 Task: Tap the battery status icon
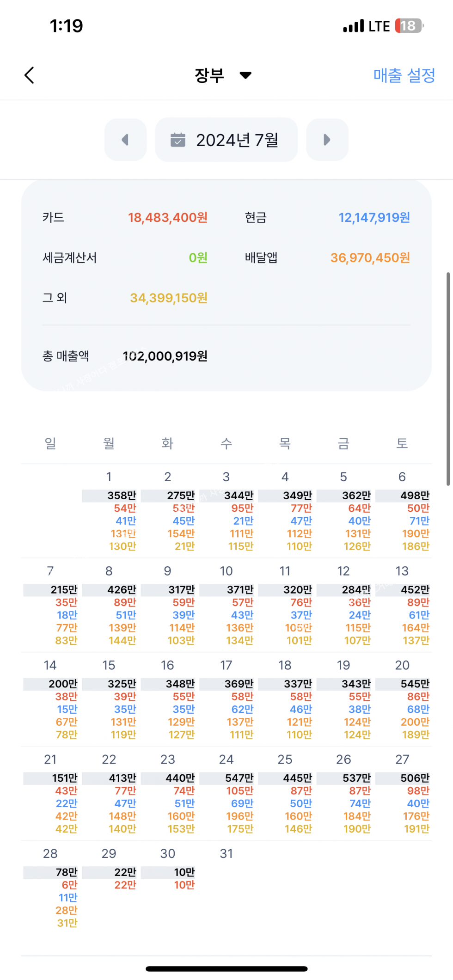pos(409,26)
